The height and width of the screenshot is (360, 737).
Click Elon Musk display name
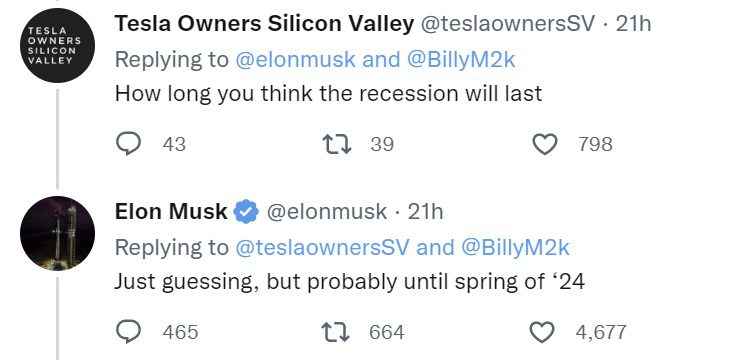click(171, 211)
